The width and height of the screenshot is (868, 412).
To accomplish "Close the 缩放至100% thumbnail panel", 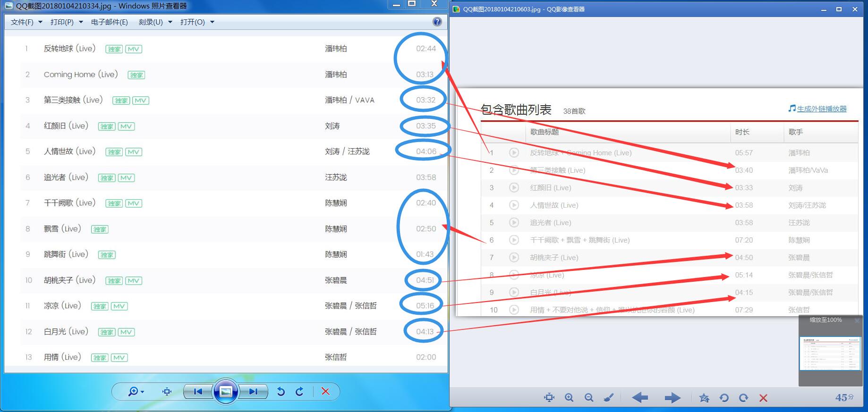I will 857,320.
